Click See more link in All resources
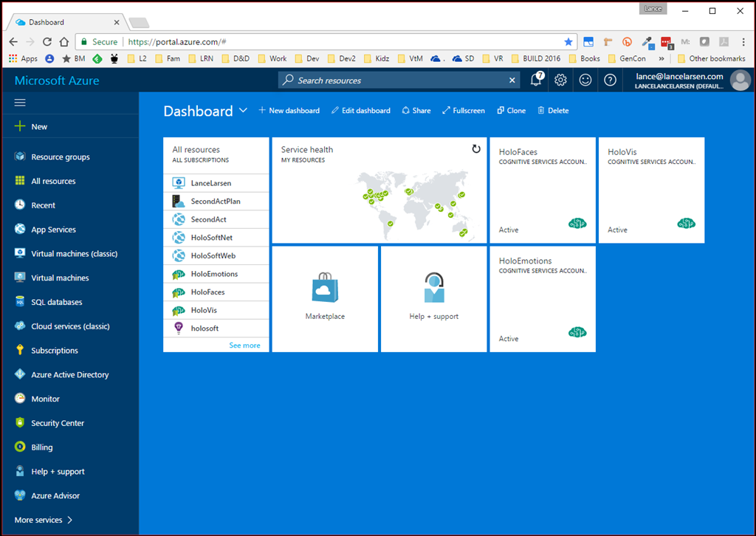The width and height of the screenshot is (756, 536). 244,345
